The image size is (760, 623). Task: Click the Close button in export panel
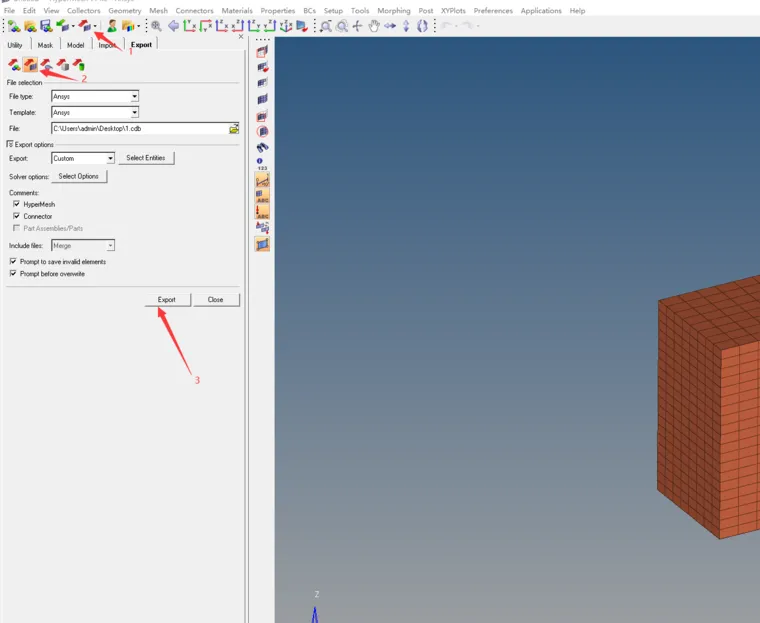[x=216, y=300]
